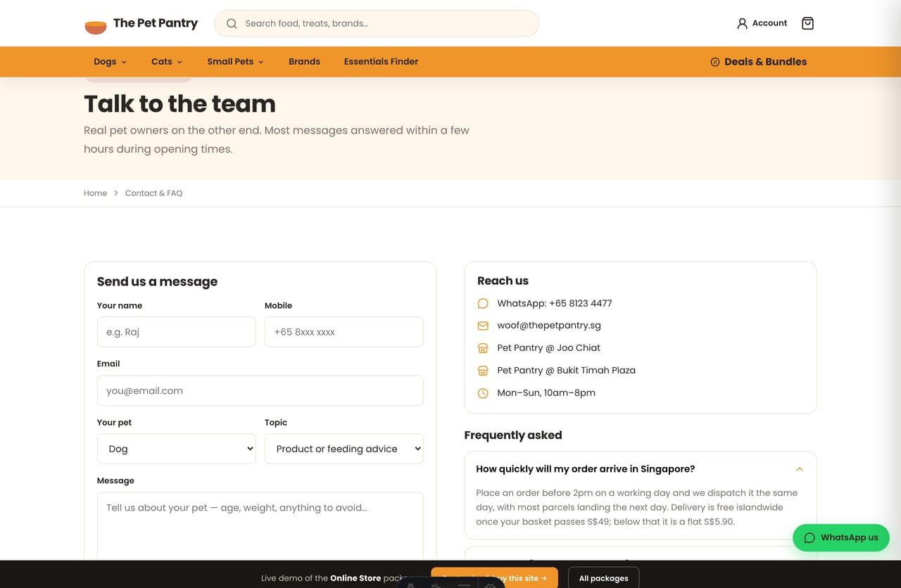Click WhatsApp: +65 8123 4477

[555, 303]
